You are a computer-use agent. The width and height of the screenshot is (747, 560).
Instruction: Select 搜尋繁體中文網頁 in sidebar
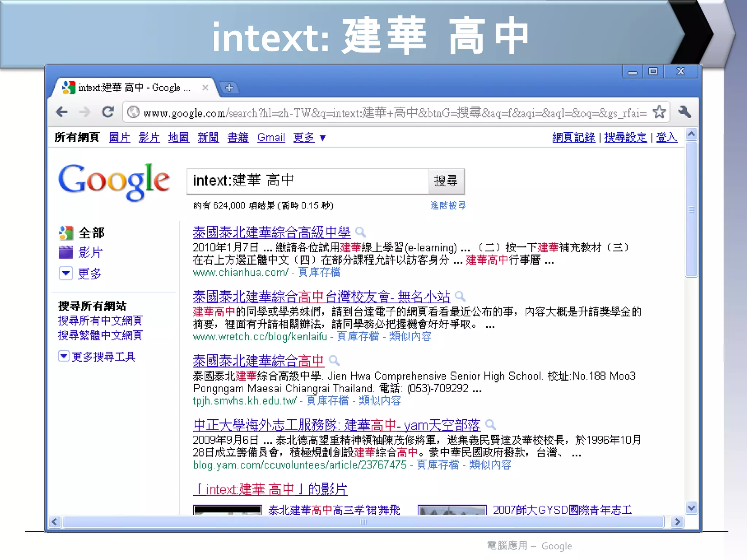100,335
